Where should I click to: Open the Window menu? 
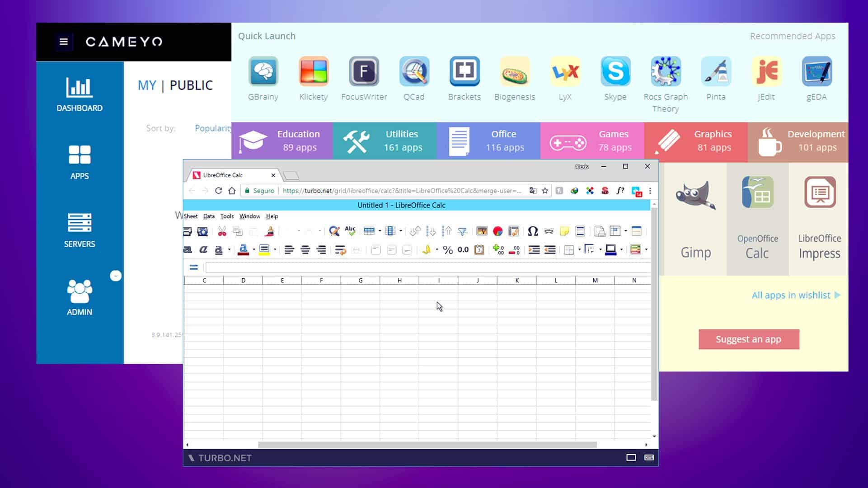(x=249, y=216)
